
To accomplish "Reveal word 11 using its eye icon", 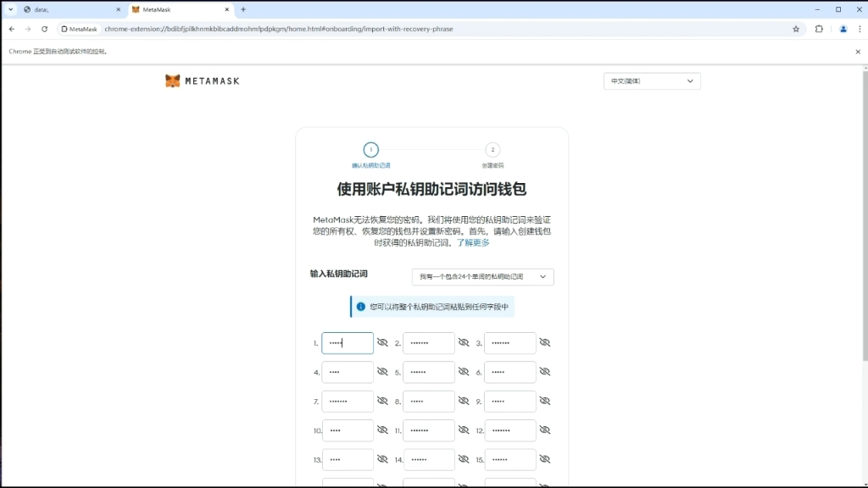I will tap(464, 430).
